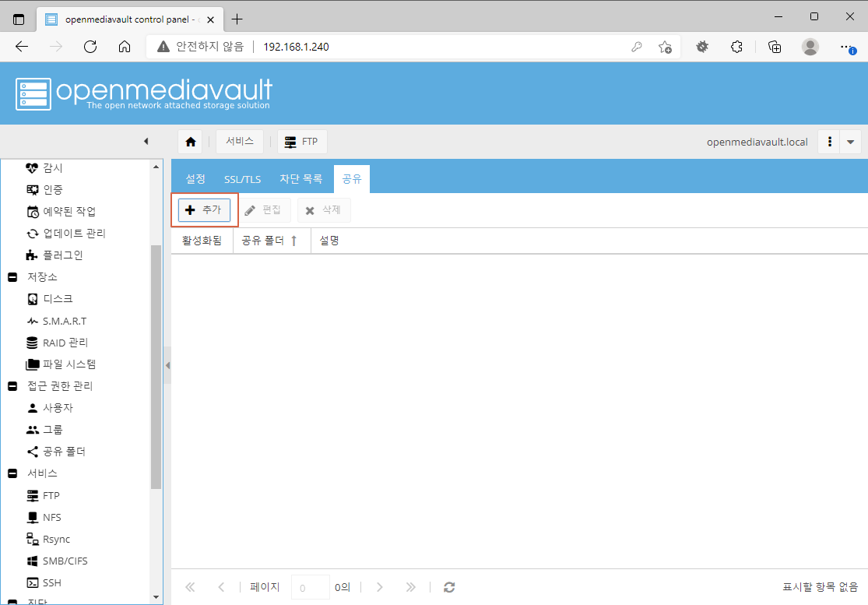The height and width of the screenshot is (605, 868).
Task: Click the FTP server icon in sidebar
Action: coord(33,495)
